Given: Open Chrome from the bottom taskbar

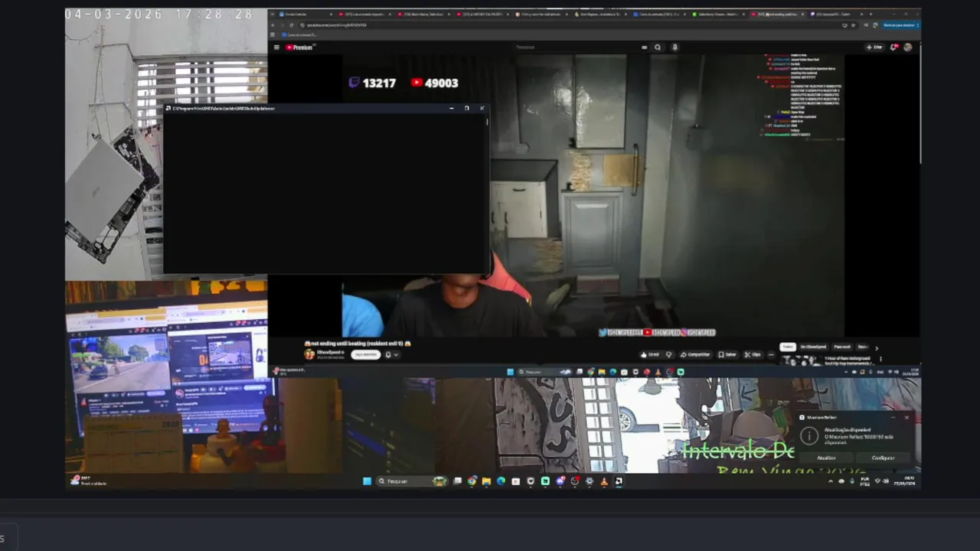Looking at the screenshot, I should (472, 481).
